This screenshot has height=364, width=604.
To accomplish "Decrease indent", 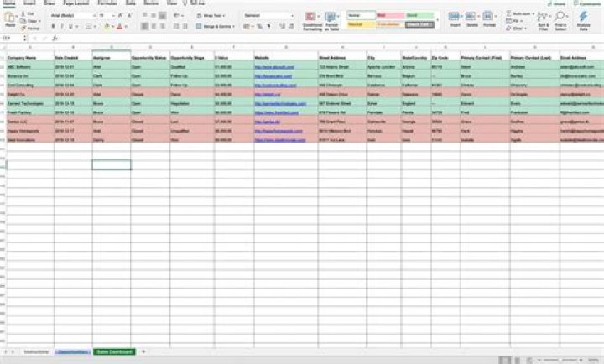I will [176, 27].
